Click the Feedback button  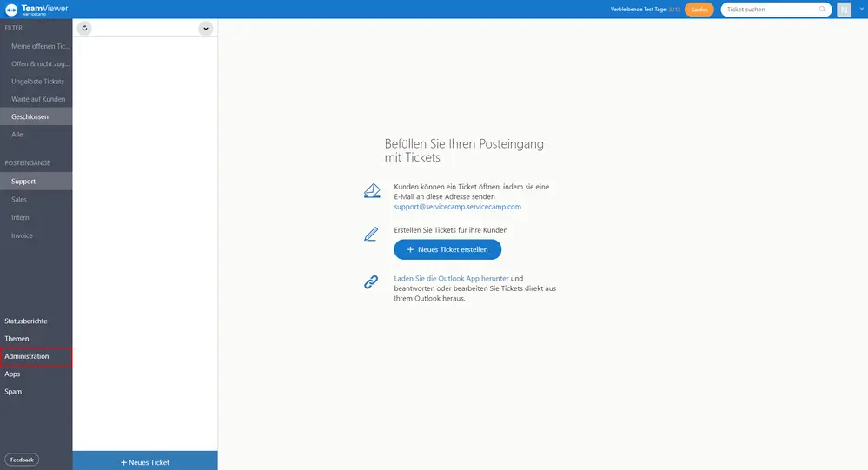pos(22,460)
